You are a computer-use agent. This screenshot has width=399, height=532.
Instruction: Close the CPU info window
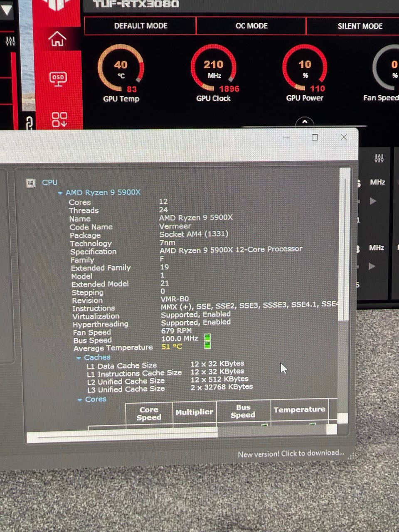(x=343, y=137)
